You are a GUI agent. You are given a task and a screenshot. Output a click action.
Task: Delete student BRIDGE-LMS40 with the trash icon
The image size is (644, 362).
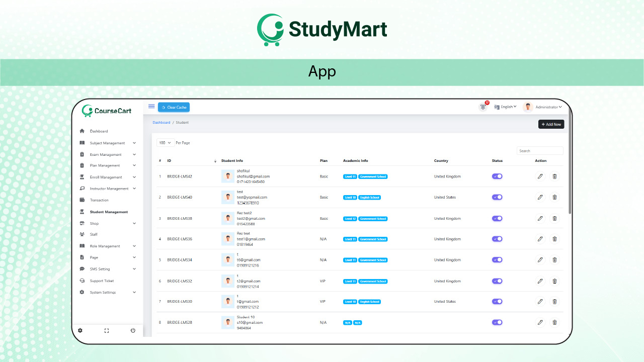pyautogui.click(x=554, y=197)
